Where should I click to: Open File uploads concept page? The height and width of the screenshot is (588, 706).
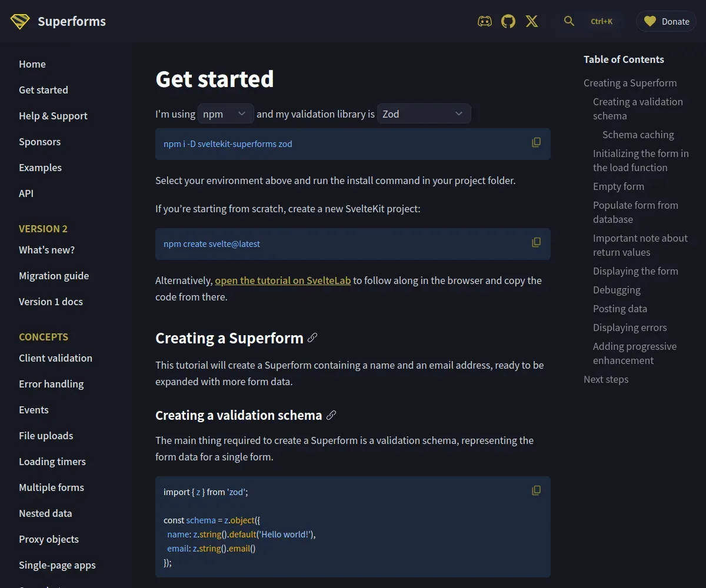click(46, 436)
